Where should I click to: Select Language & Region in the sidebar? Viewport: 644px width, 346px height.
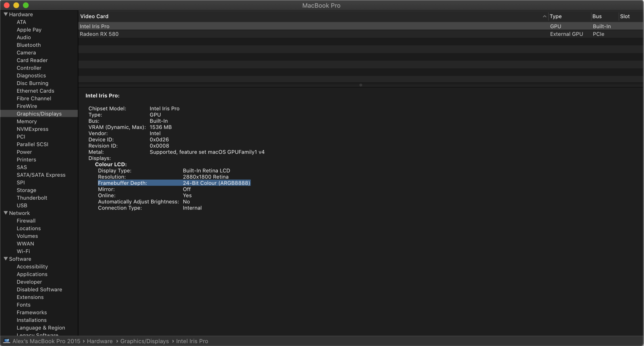pyautogui.click(x=41, y=328)
